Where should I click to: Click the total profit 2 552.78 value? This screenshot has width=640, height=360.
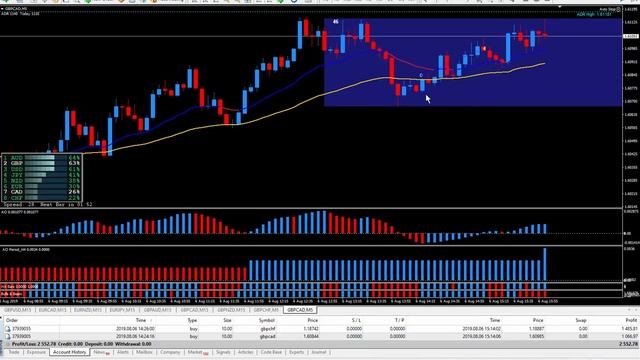point(628,344)
